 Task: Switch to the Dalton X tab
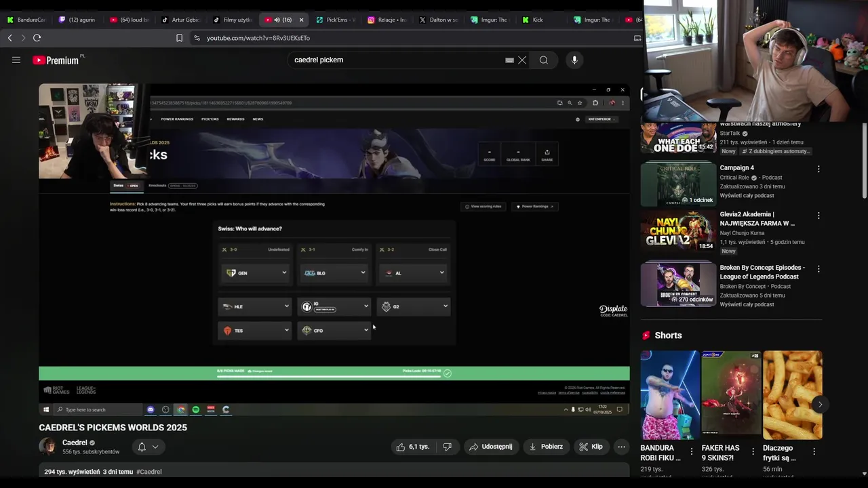(x=438, y=20)
